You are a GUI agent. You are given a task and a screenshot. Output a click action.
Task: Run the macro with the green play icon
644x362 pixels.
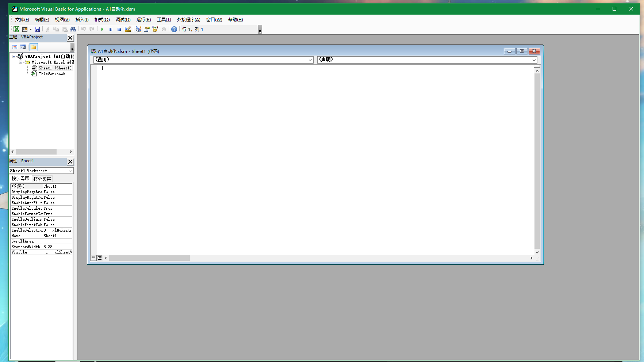click(x=102, y=29)
